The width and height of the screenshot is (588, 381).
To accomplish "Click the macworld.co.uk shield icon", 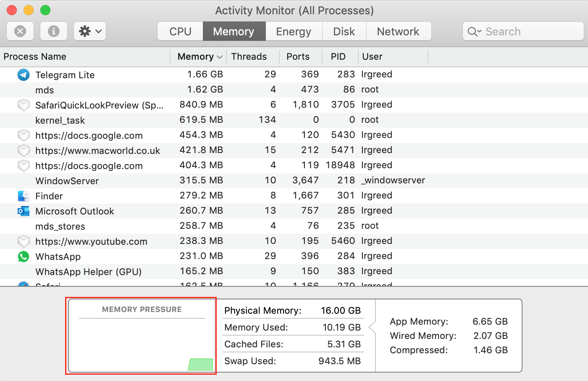I will (24, 151).
